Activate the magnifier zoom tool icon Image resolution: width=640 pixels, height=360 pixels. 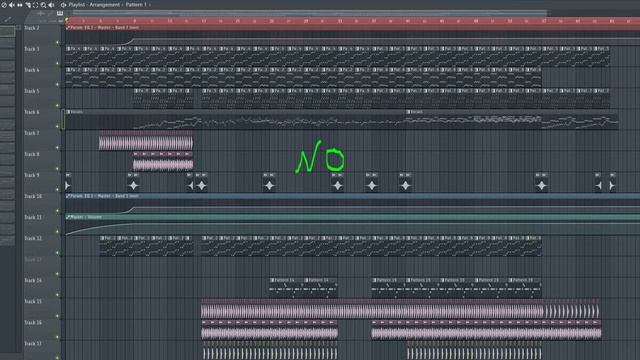tap(43, 5)
